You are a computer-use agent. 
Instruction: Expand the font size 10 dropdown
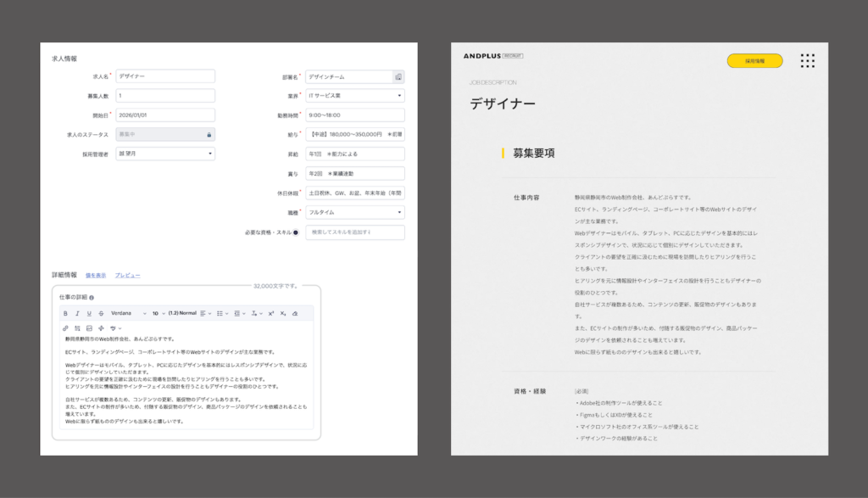click(x=156, y=312)
